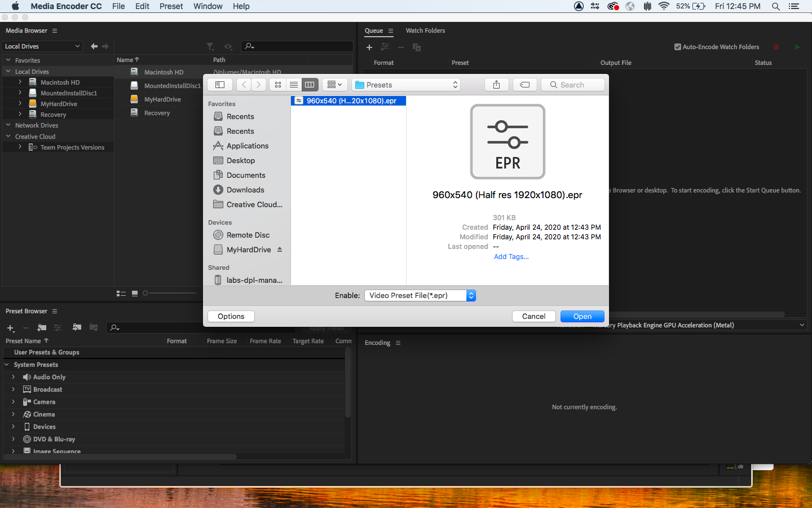Viewport: 812px width, 508px height.
Task: Collapse Favorites tree in Media Browser
Action: [x=8, y=60]
